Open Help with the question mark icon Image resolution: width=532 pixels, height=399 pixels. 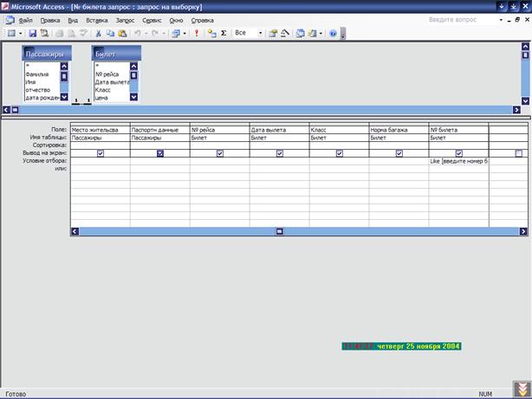point(333,33)
